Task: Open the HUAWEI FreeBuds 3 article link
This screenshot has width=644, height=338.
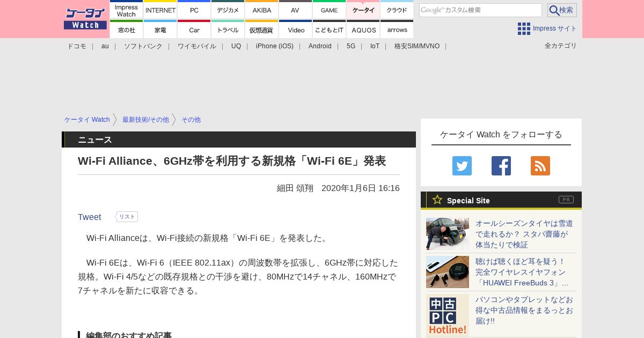Action: pyautogui.click(x=522, y=272)
